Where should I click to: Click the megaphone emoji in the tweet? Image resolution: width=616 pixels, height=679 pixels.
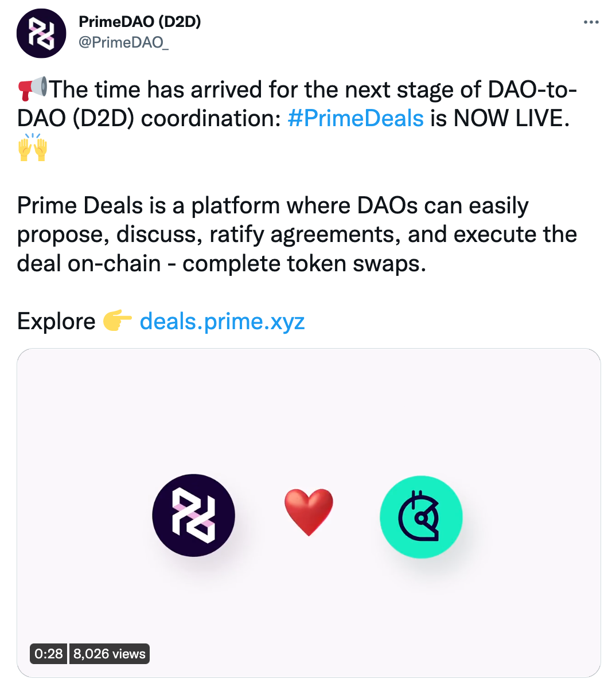click(x=32, y=89)
